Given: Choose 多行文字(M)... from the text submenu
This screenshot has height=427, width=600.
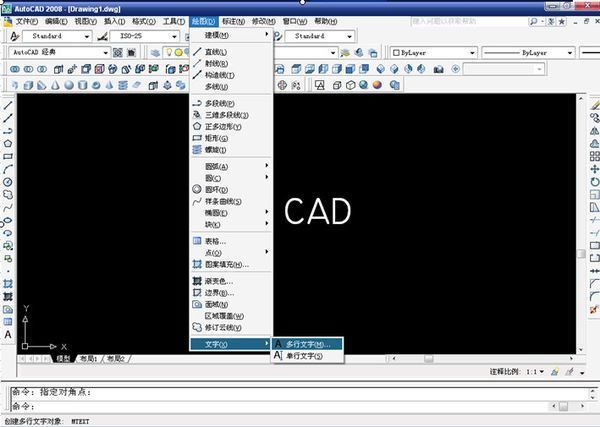Looking at the screenshot, I should pyautogui.click(x=307, y=344).
